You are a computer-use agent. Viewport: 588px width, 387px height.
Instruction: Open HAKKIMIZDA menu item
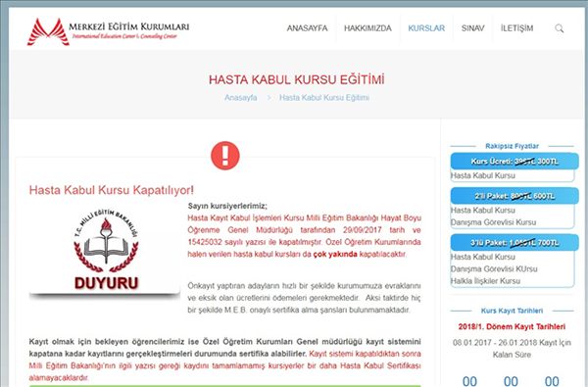367,28
